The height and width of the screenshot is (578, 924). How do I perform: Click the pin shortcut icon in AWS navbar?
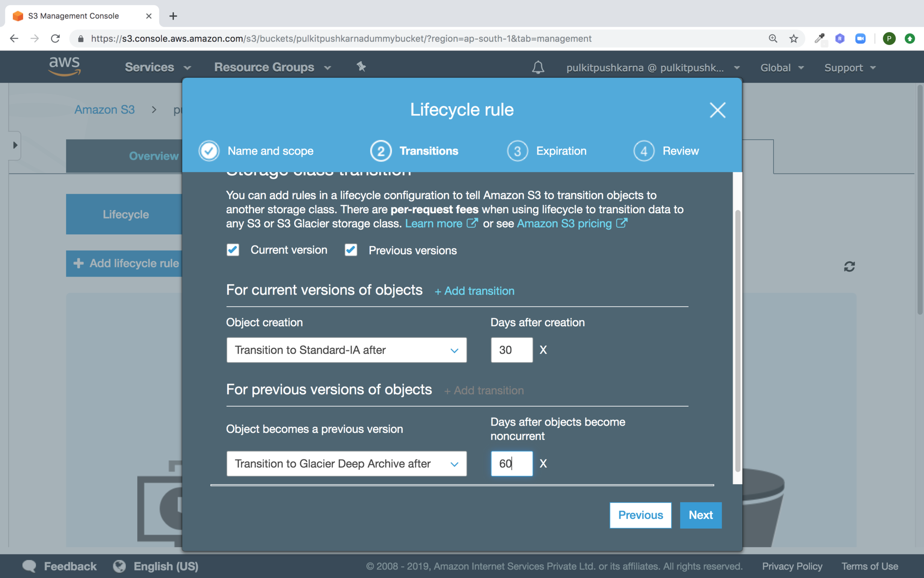tap(361, 66)
